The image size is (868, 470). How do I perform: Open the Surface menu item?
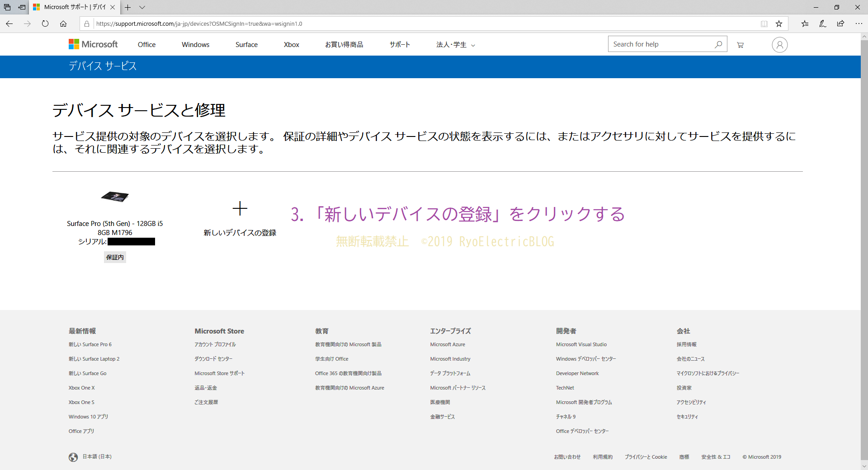(x=246, y=45)
